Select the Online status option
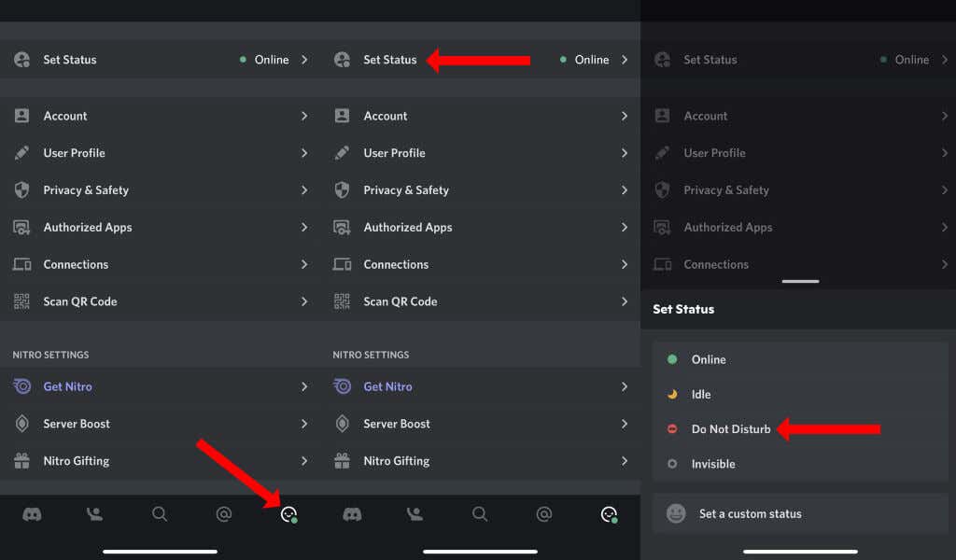The image size is (956, 560). pyautogui.click(x=708, y=359)
